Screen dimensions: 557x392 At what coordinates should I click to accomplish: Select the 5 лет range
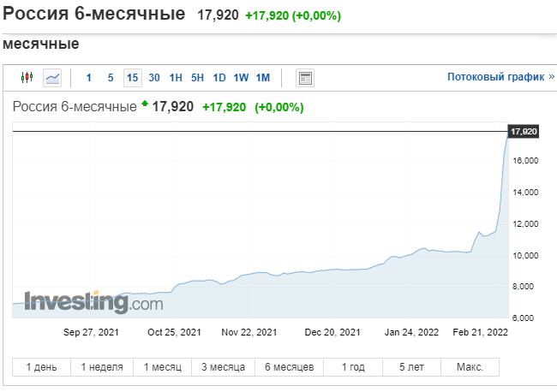pyautogui.click(x=411, y=367)
